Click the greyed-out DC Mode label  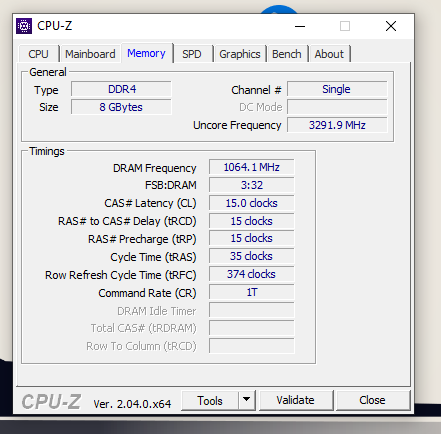(x=261, y=107)
